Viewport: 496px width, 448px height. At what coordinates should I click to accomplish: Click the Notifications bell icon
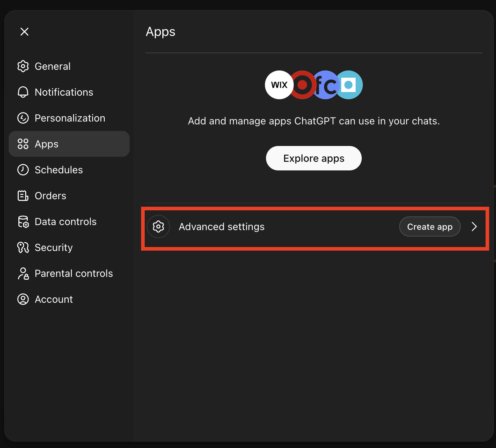pos(23,92)
